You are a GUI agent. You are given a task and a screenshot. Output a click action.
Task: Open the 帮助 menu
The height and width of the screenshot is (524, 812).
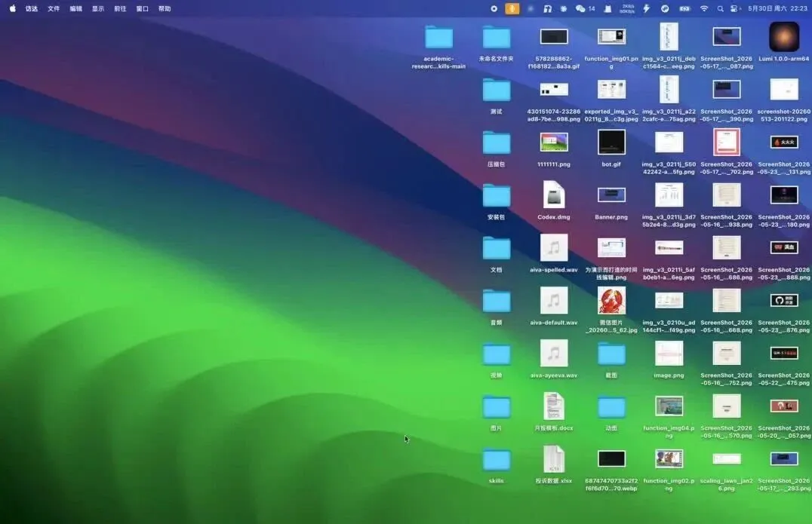(165, 9)
